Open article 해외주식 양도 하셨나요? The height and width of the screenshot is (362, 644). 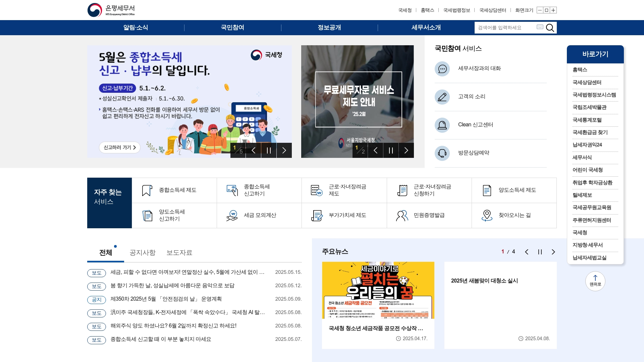(173, 326)
